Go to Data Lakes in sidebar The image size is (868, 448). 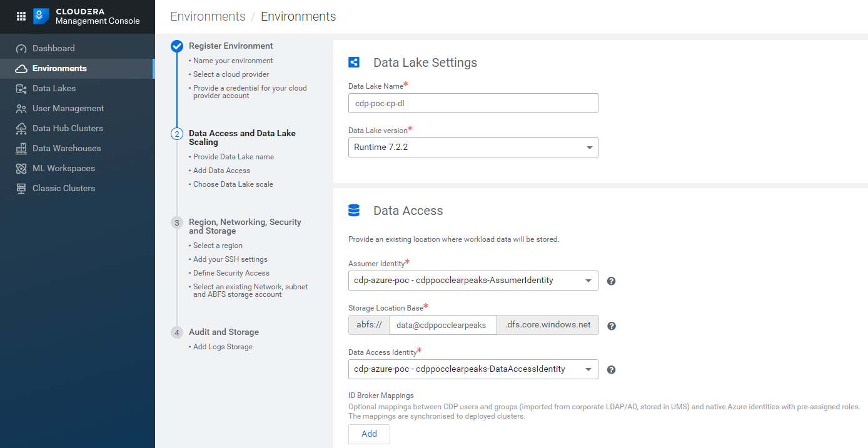tap(78, 89)
